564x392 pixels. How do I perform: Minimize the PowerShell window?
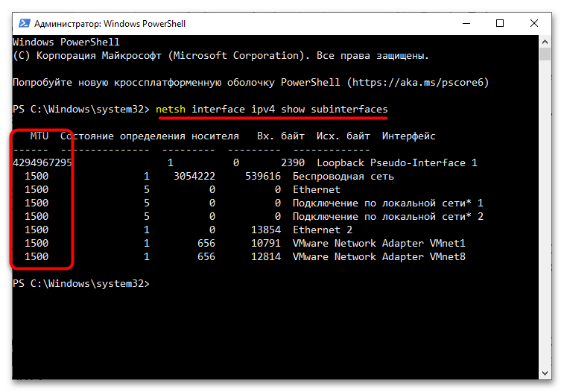[x=466, y=24]
